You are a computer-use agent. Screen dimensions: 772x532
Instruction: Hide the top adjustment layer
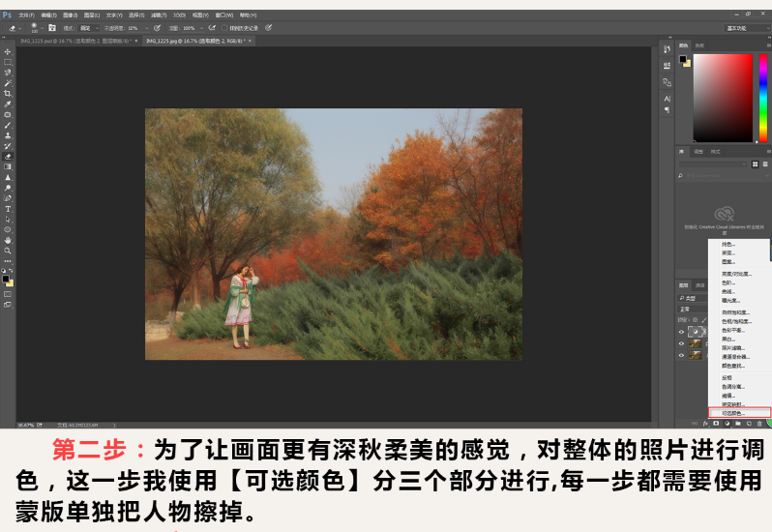(681, 332)
